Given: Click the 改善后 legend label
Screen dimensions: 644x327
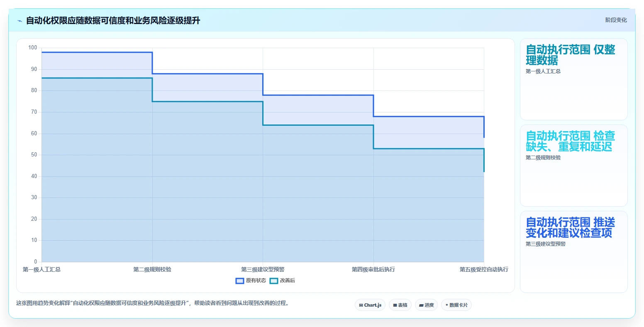Looking at the screenshot, I should click(287, 281).
